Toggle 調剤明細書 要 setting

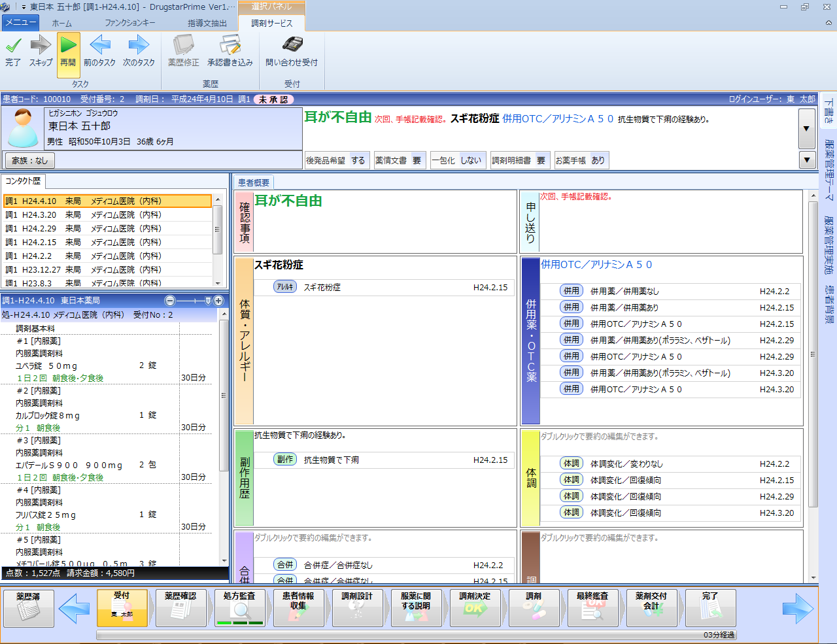pyautogui.click(x=520, y=160)
